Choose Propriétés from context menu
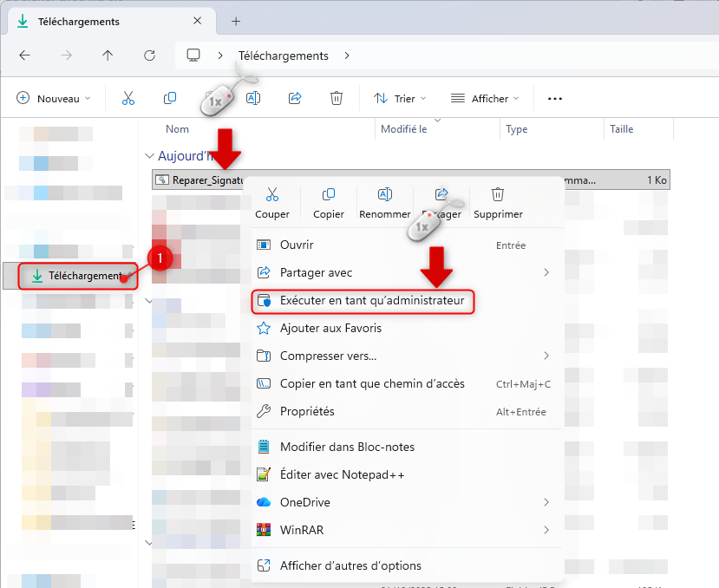Image resolution: width=719 pixels, height=588 pixels. pos(307,411)
